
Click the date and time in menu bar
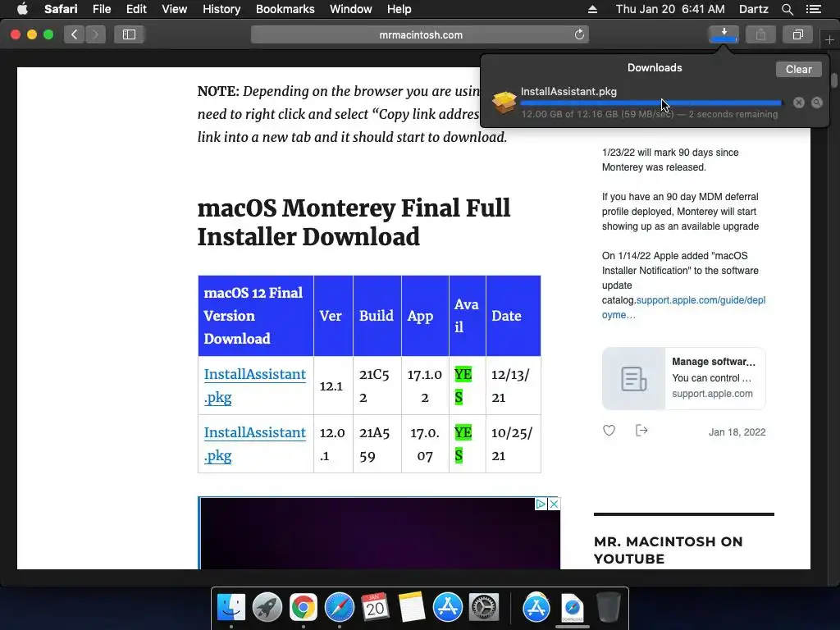[x=669, y=9]
